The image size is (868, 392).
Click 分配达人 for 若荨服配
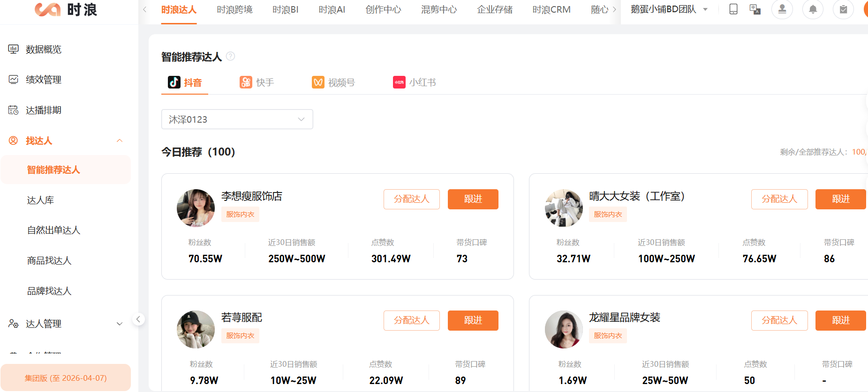412,320
